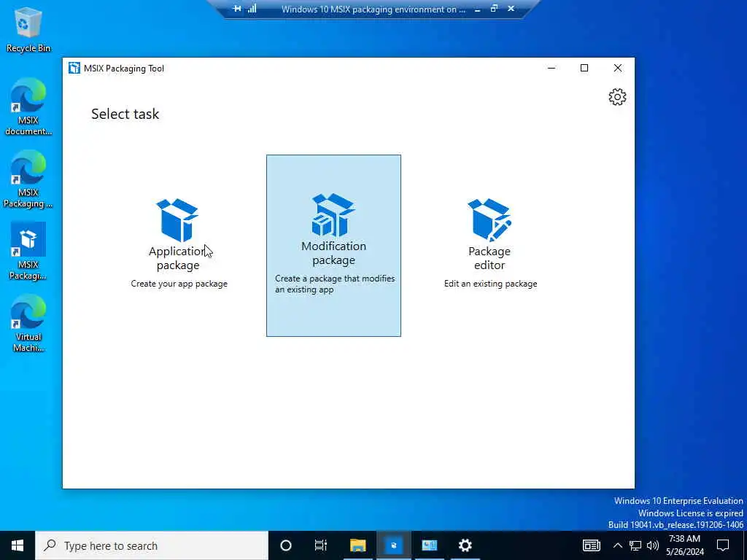The height and width of the screenshot is (560, 747).
Task: Minimize the MSIX Packaging Tool window
Action: click(551, 68)
